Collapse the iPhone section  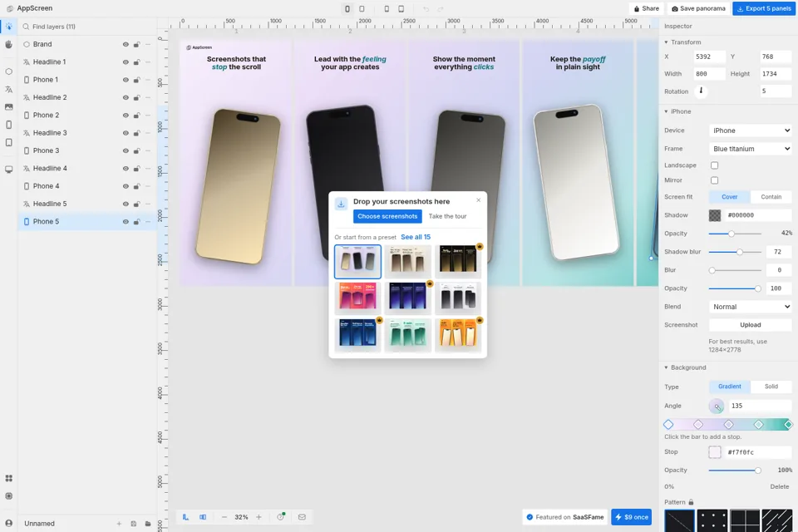point(666,111)
